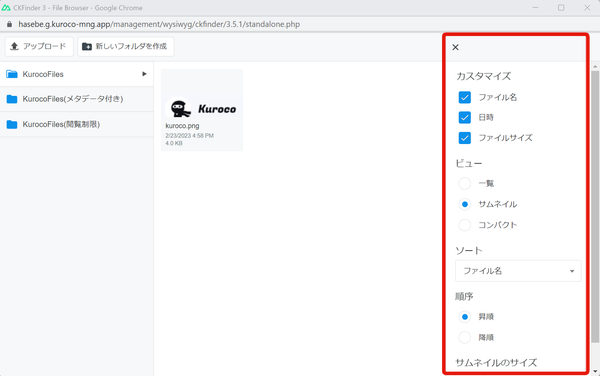Choose the コンパクト view radio button
600x376 pixels.
click(465, 225)
